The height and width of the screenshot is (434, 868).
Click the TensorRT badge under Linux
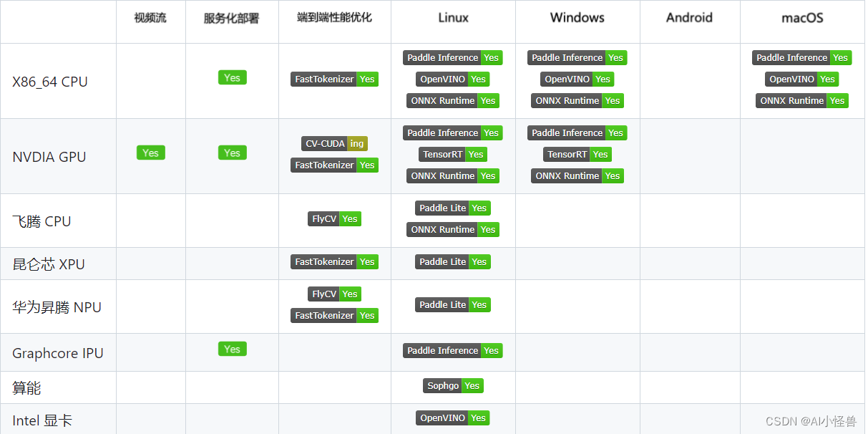[452, 154]
